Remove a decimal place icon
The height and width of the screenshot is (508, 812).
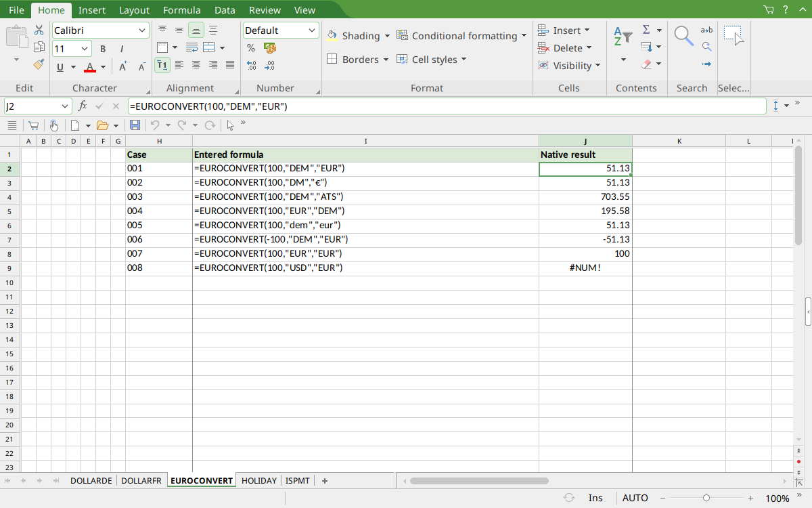(x=270, y=66)
